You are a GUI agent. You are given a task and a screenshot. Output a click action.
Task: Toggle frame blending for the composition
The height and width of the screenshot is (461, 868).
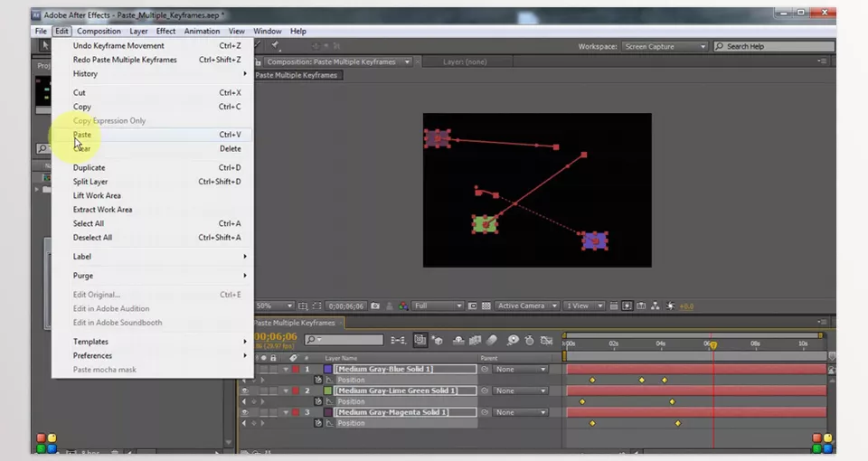pyautogui.click(x=475, y=341)
